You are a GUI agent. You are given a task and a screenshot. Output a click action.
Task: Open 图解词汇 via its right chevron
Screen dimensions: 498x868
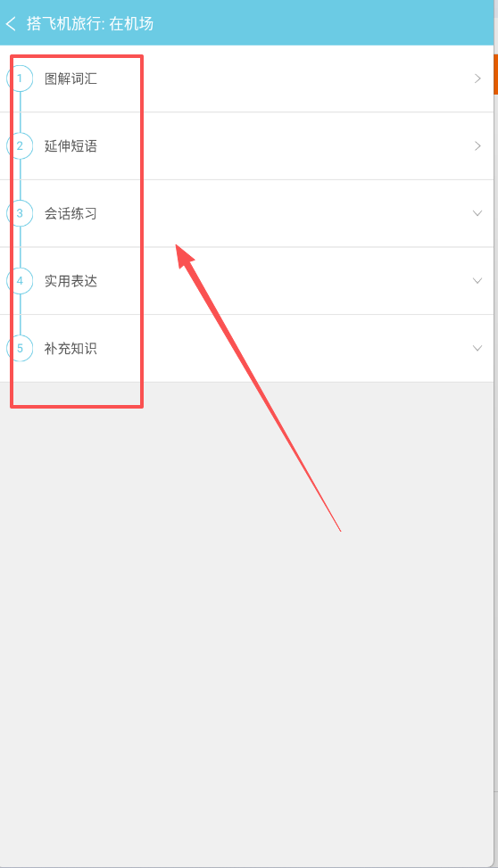click(477, 79)
